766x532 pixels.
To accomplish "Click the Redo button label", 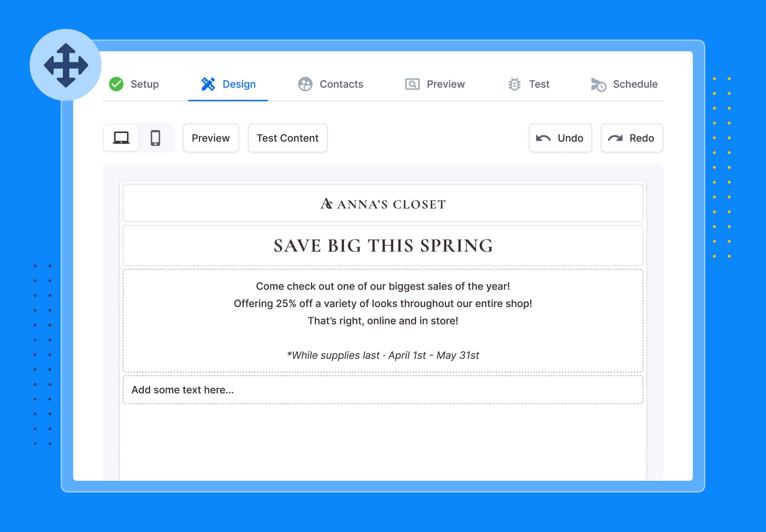I will coord(642,138).
